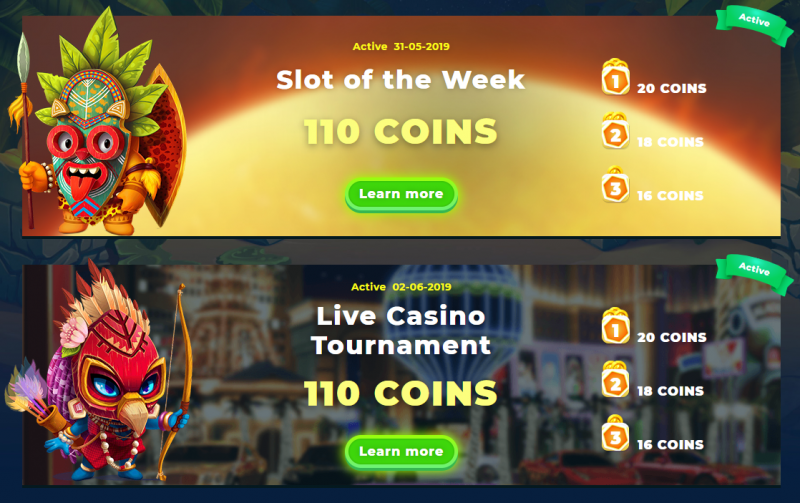The width and height of the screenshot is (800, 503).
Task: Click Learn more under Slot of the Week
Action: tap(401, 194)
